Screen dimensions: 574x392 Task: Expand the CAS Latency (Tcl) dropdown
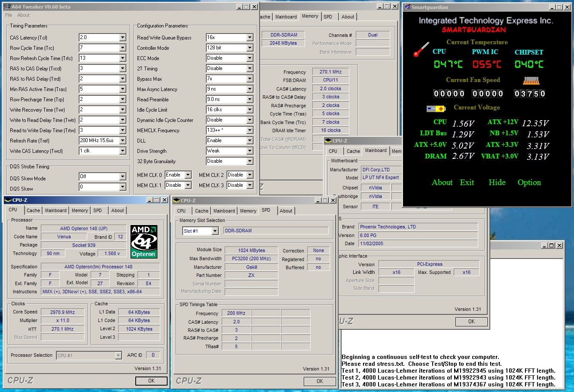[x=122, y=38]
